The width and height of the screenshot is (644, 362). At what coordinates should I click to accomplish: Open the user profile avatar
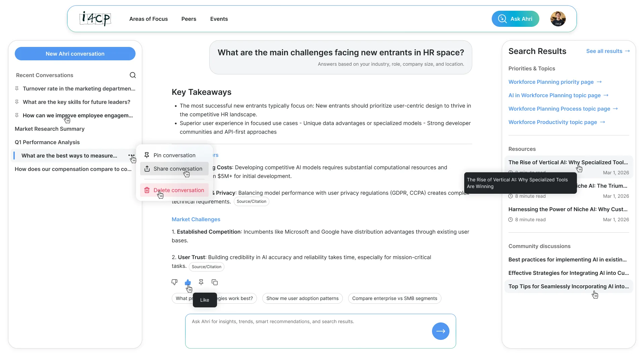click(x=558, y=19)
